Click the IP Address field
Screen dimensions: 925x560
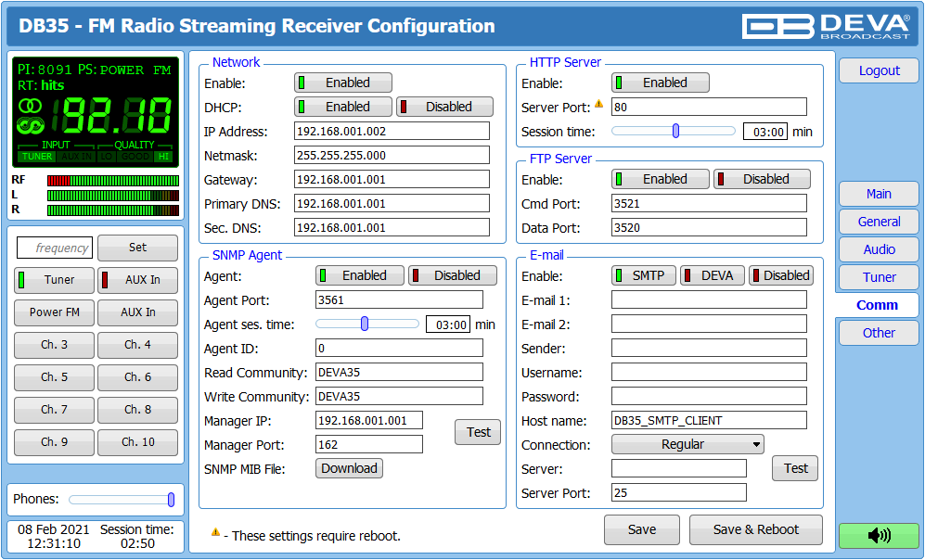pos(392,131)
